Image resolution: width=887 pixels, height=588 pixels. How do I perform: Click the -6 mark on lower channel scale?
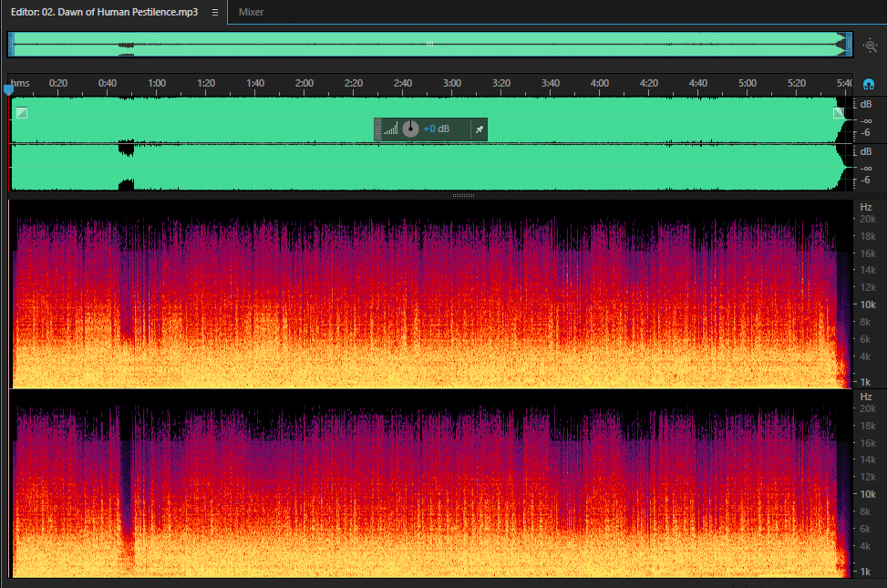(x=865, y=180)
